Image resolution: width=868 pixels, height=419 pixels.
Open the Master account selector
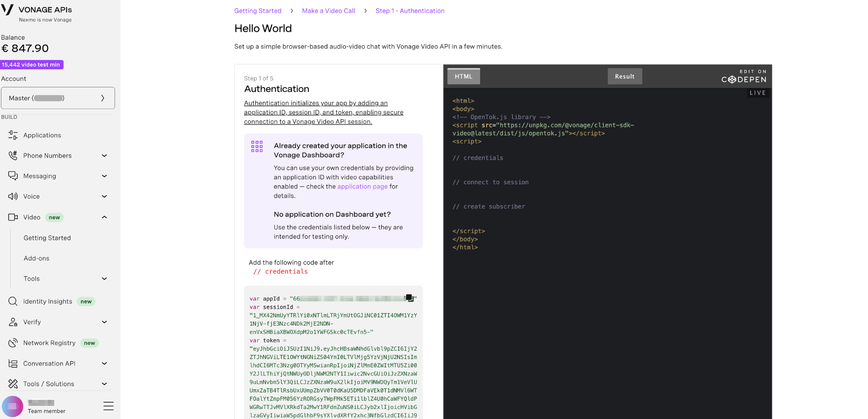coord(58,98)
